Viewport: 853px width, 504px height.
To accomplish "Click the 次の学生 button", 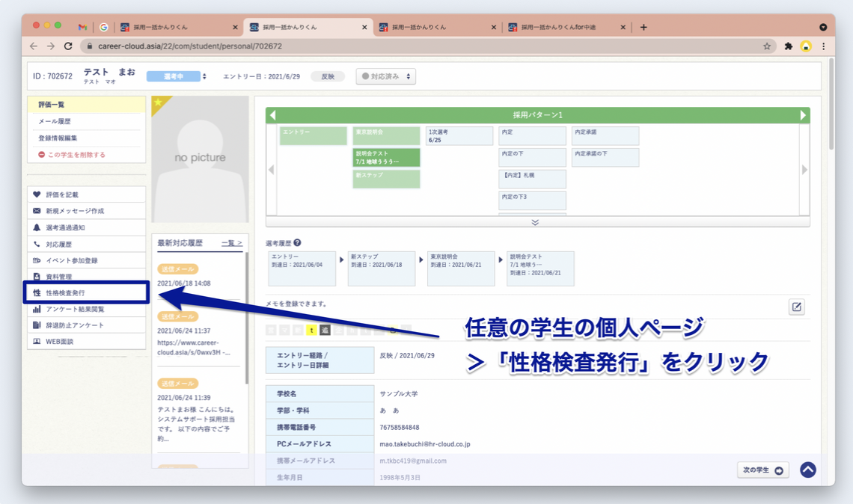I will click(762, 470).
